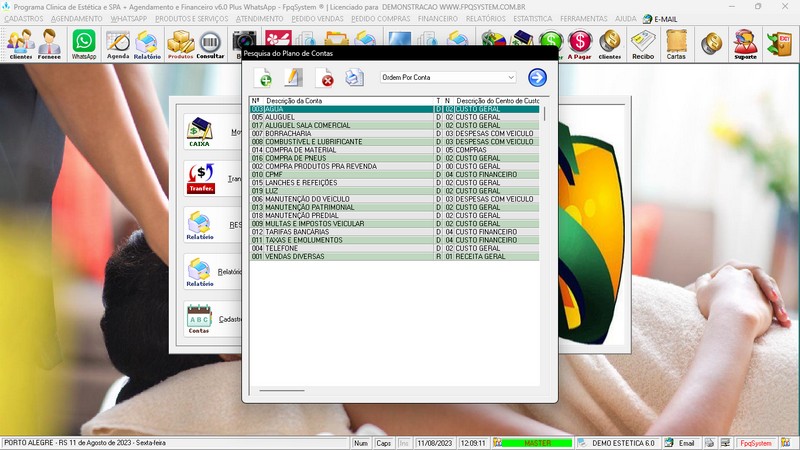Click the add new account icon
This screenshot has width=800, height=450.
point(265,78)
